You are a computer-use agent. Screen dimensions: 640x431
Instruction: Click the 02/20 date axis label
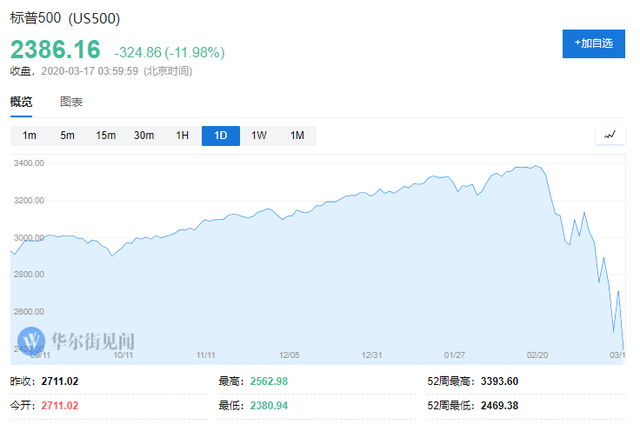pyautogui.click(x=538, y=355)
